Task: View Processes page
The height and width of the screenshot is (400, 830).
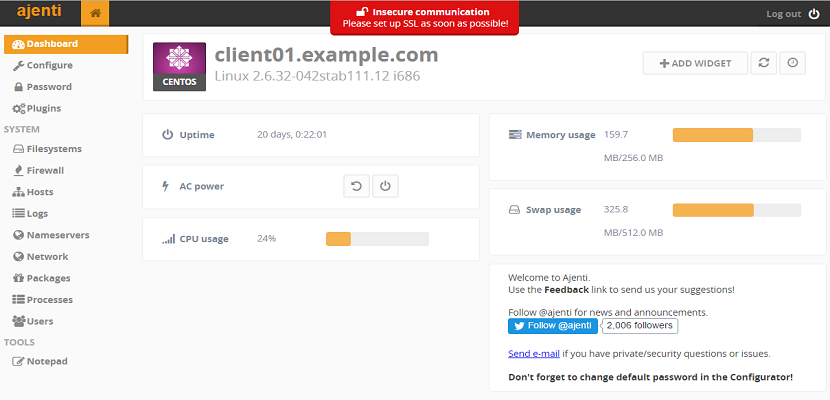Action: [50, 300]
